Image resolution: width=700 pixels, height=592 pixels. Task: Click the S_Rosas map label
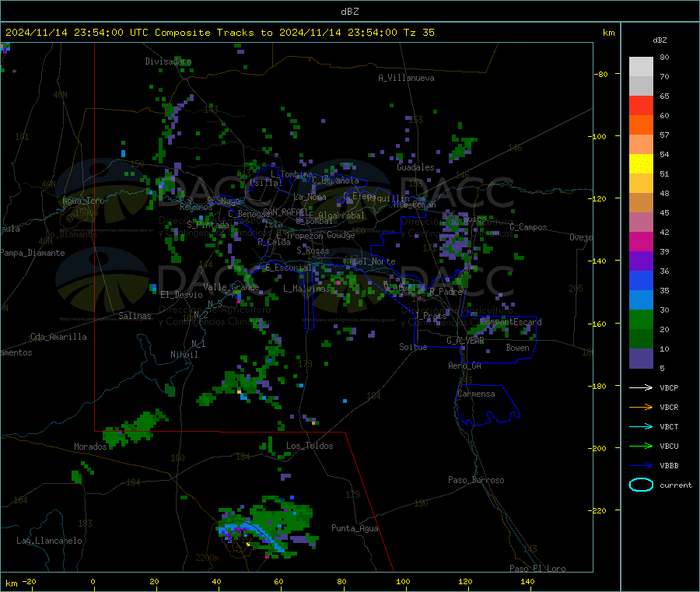tap(313, 250)
